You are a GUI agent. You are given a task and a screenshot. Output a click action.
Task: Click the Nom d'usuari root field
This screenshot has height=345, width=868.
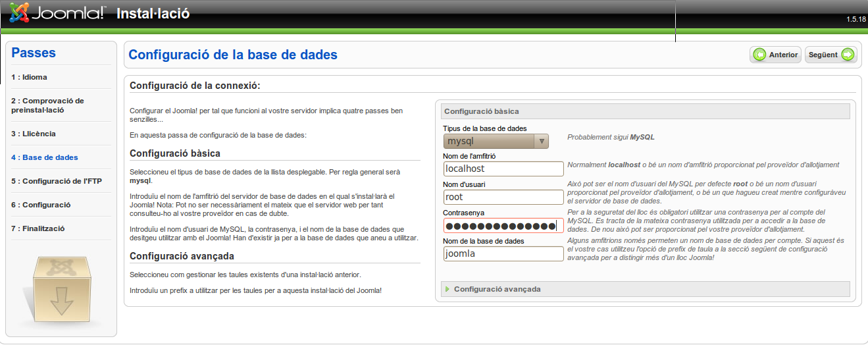pyautogui.click(x=503, y=197)
